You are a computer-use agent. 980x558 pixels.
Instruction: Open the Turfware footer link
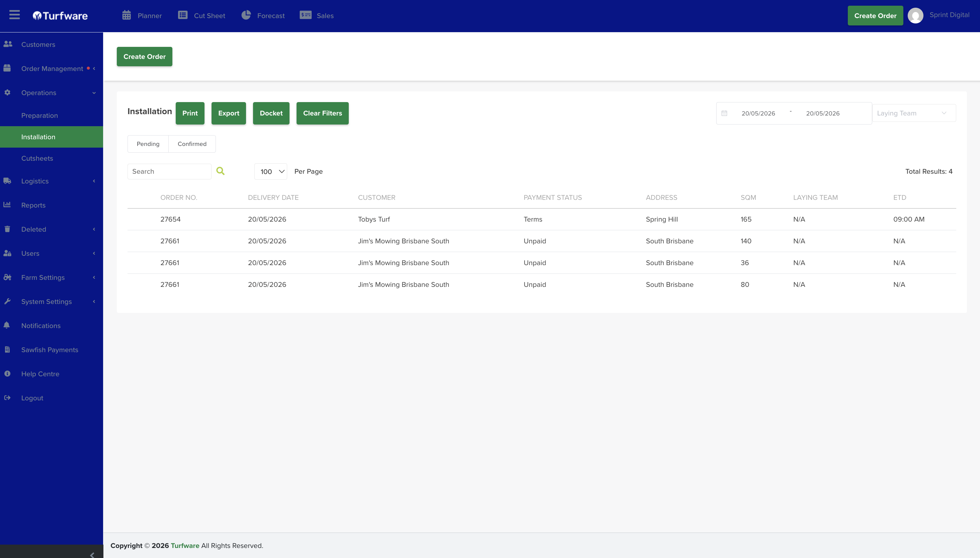coord(185,545)
